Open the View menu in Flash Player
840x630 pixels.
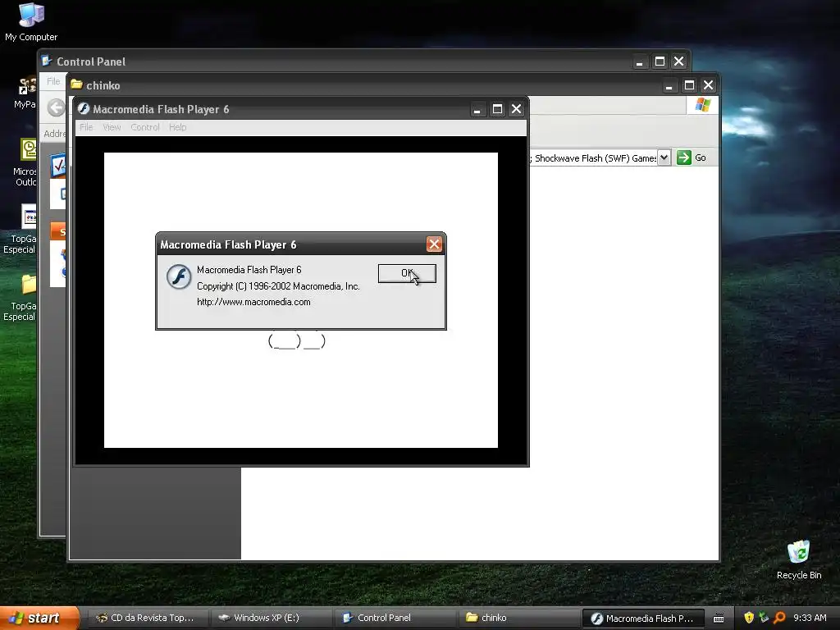pyautogui.click(x=112, y=127)
